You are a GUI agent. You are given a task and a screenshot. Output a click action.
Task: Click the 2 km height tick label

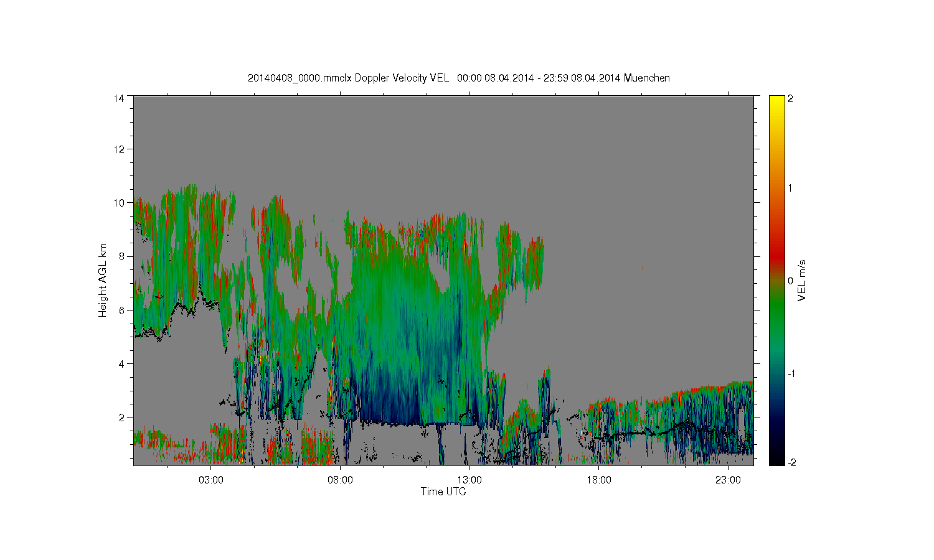click(121, 417)
